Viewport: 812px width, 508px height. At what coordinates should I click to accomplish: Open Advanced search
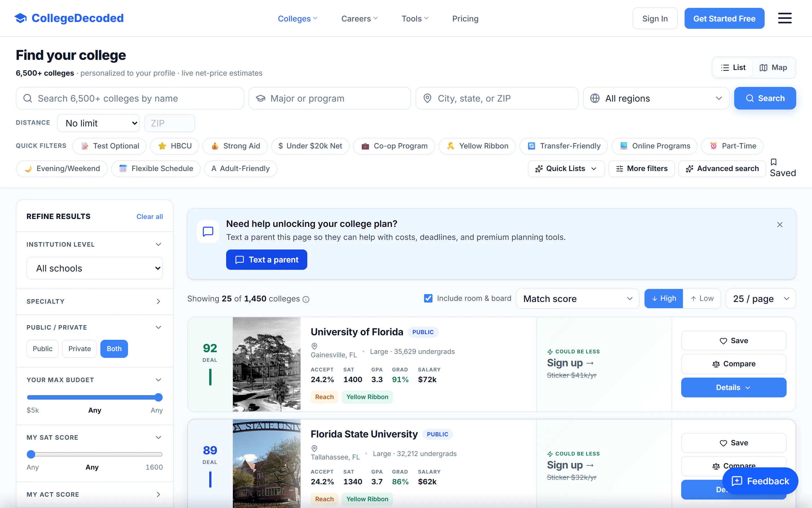(x=722, y=169)
